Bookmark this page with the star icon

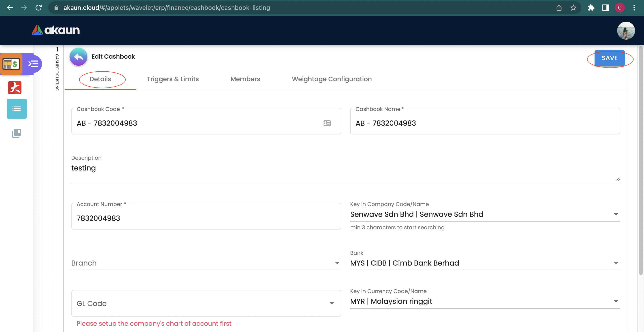click(x=573, y=8)
